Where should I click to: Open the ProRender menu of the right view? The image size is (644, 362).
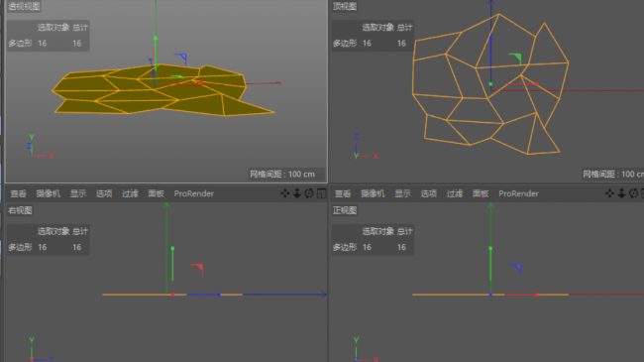(194, 193)
